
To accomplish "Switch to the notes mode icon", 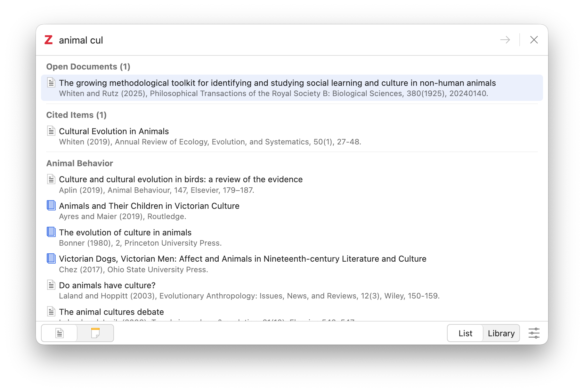I will 95,333.
